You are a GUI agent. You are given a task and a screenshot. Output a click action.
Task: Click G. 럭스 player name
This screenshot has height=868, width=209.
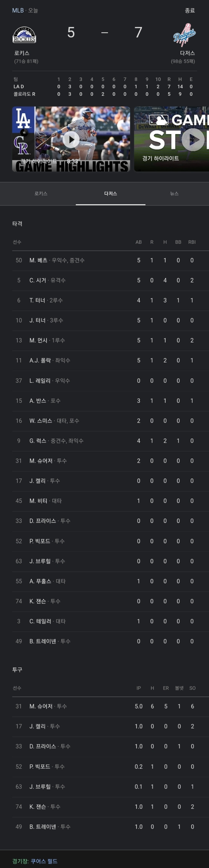point(38,441)
